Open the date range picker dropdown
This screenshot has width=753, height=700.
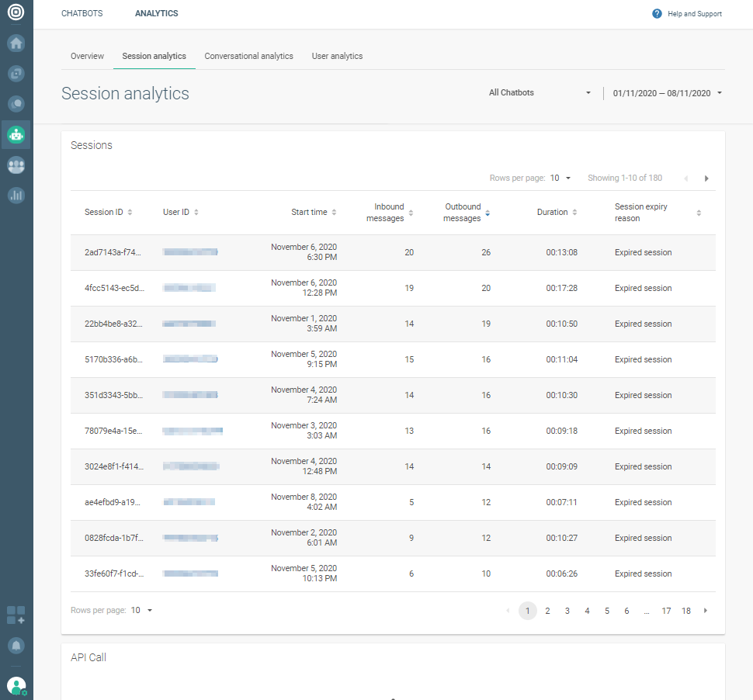coord(667,93)
